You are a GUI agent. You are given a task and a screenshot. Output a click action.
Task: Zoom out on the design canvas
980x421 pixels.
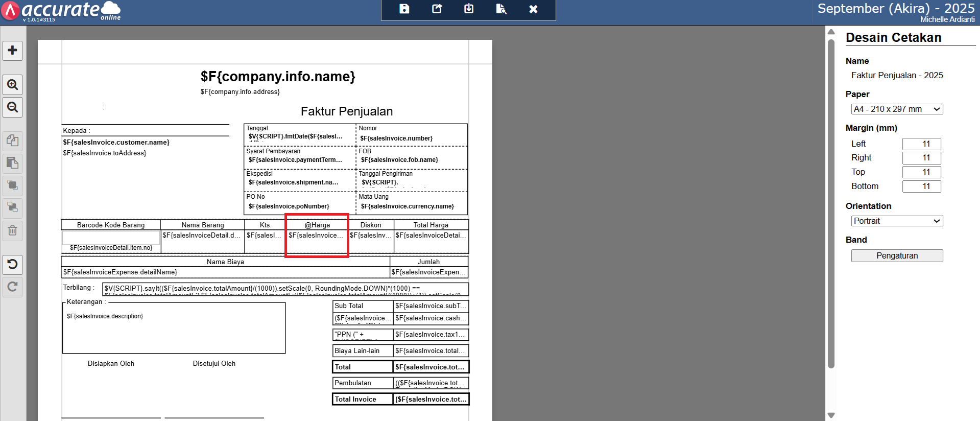point(13,107)
